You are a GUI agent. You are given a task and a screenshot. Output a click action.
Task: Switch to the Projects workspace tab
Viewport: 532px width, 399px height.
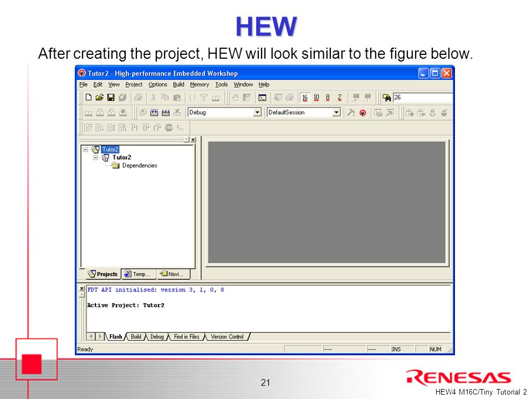point(103,274)
